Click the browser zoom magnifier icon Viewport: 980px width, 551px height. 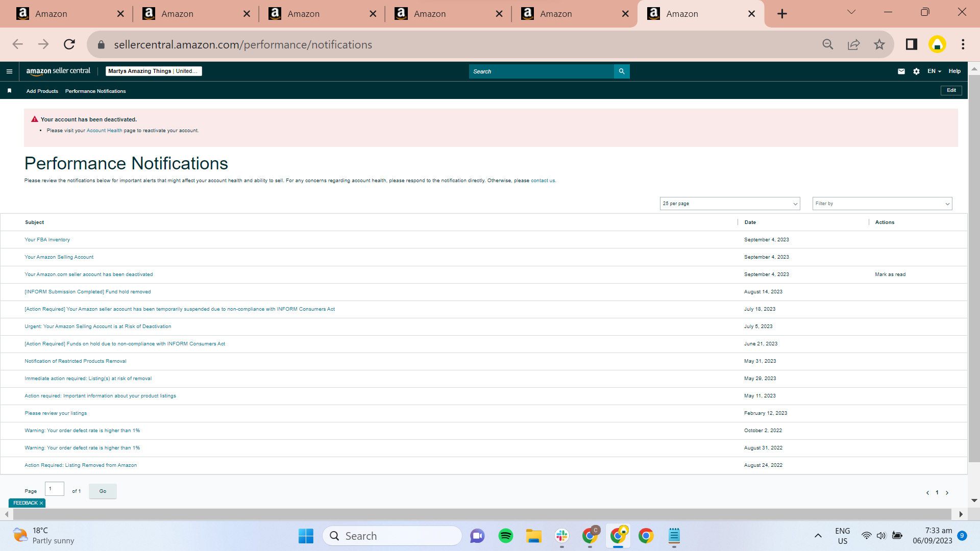[x=828, y=44]
